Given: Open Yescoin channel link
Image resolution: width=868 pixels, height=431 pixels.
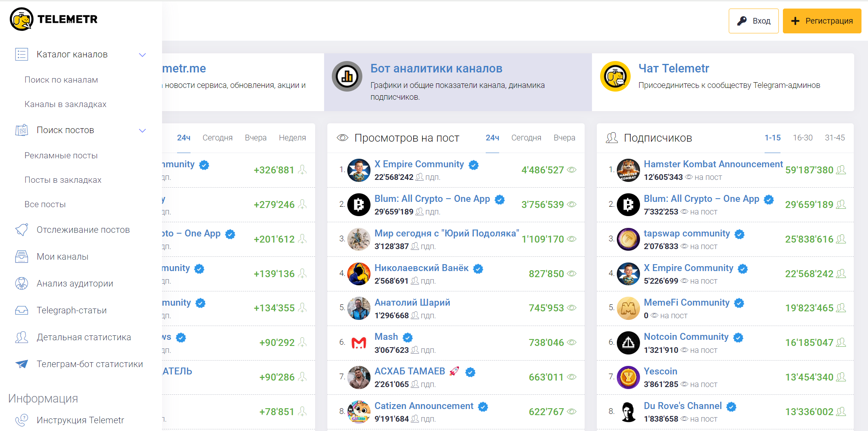Looking at the screenshot, I should tap(660, 371).
